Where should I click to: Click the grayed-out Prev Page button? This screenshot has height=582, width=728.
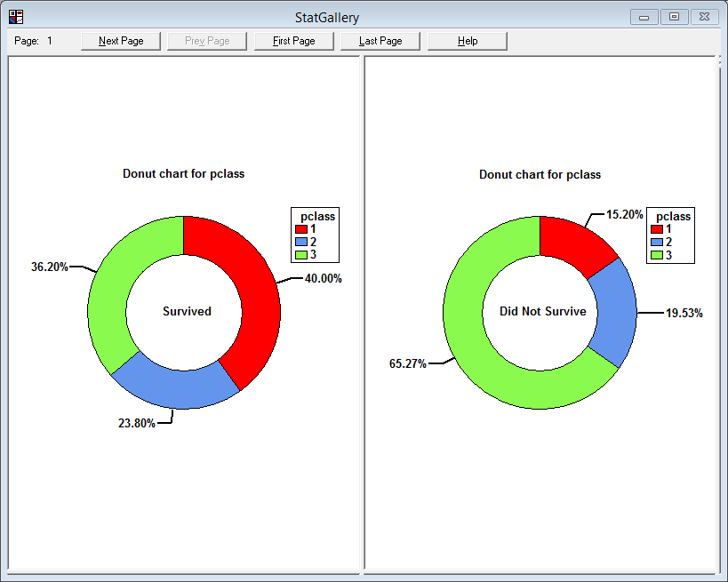(206, 40)
